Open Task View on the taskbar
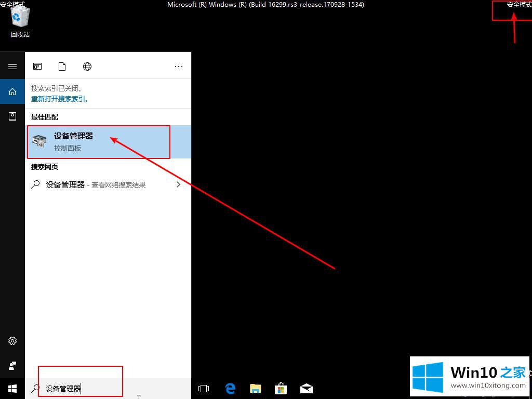The width and height of the screenshot is (532, 399). (x=204, y=389)
